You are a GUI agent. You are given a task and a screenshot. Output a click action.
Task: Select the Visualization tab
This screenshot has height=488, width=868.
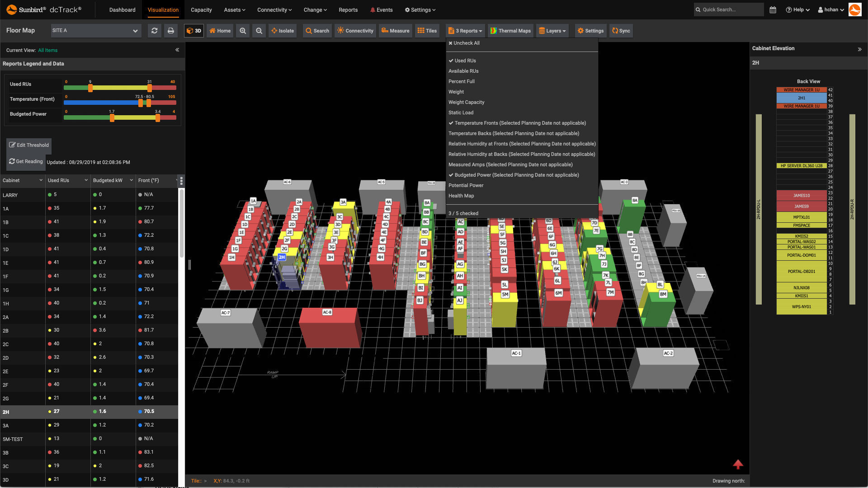pyautogui.click(x=163, y=10)
